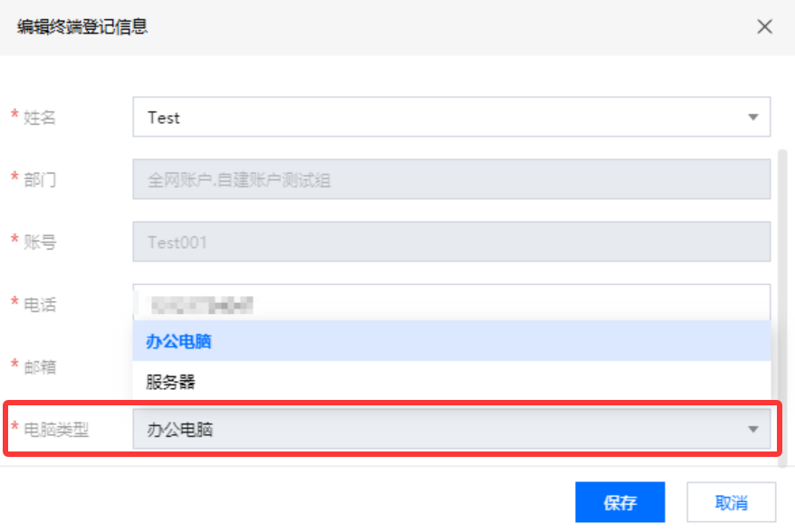Focus the 电话 input field

point(451,302)
